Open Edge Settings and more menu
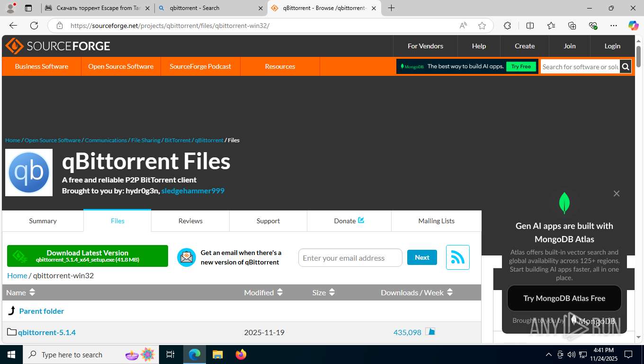Viewport: 644px width, 364px height. pos(614,26)
